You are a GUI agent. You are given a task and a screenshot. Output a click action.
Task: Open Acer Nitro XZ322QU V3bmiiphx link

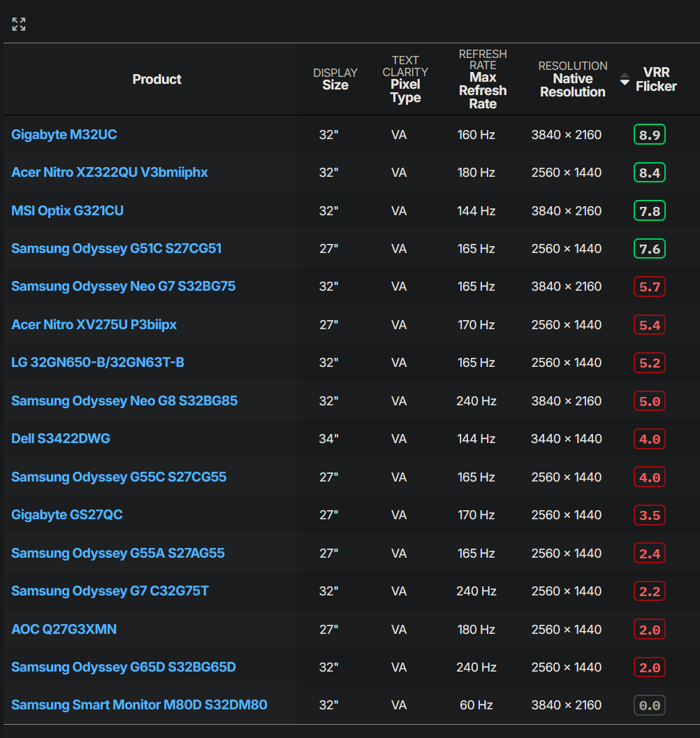pyautogui.click(x=110, y=172)
